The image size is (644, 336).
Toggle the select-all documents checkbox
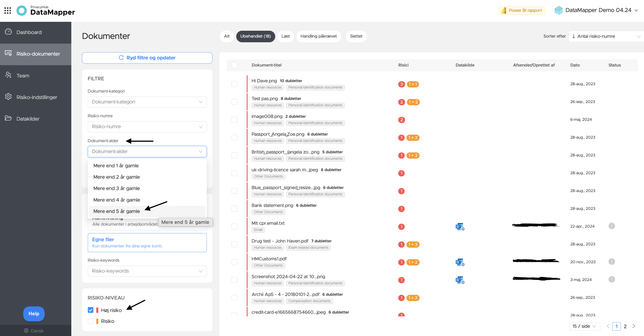[x=234, y=65]
